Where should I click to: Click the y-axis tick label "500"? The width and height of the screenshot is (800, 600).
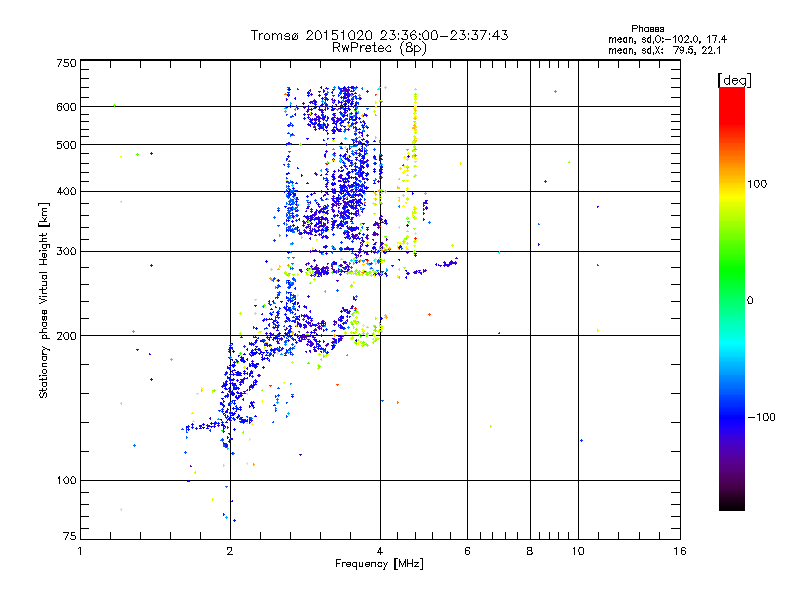66,145
